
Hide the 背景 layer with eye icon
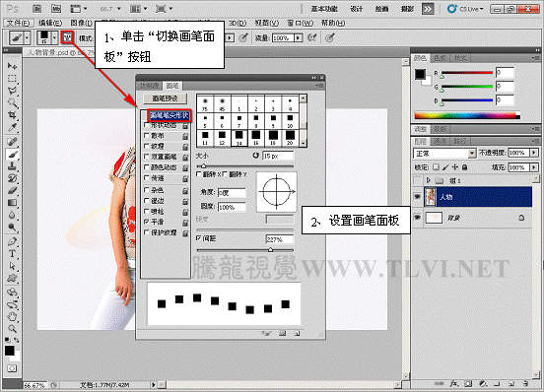pos(418,218)
